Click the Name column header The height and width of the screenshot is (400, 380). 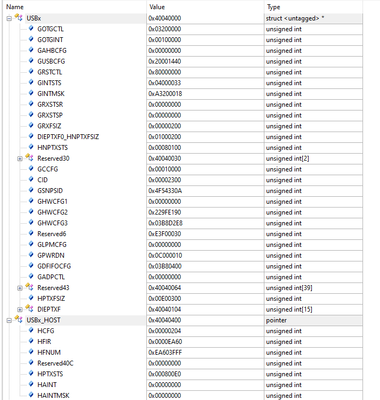coord(15,7)
